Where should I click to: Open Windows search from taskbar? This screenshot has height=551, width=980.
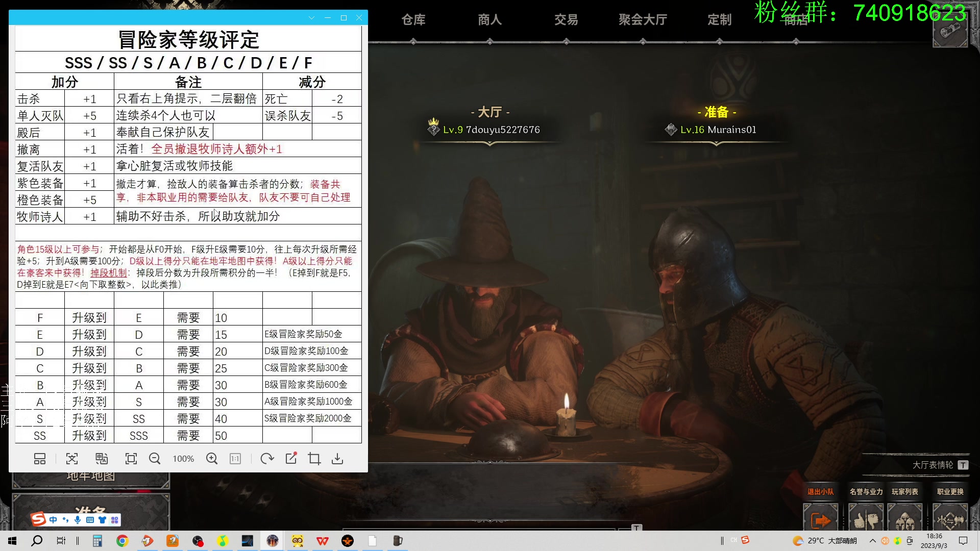click(37, 541)
